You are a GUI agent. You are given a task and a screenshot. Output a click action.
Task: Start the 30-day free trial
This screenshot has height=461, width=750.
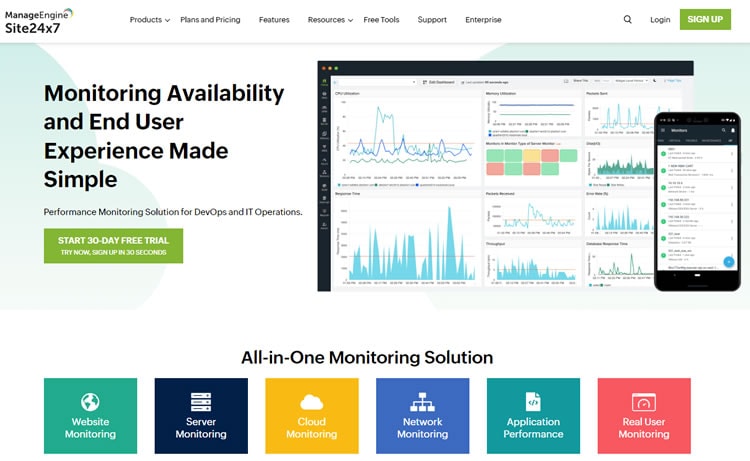tap(113, 246)
